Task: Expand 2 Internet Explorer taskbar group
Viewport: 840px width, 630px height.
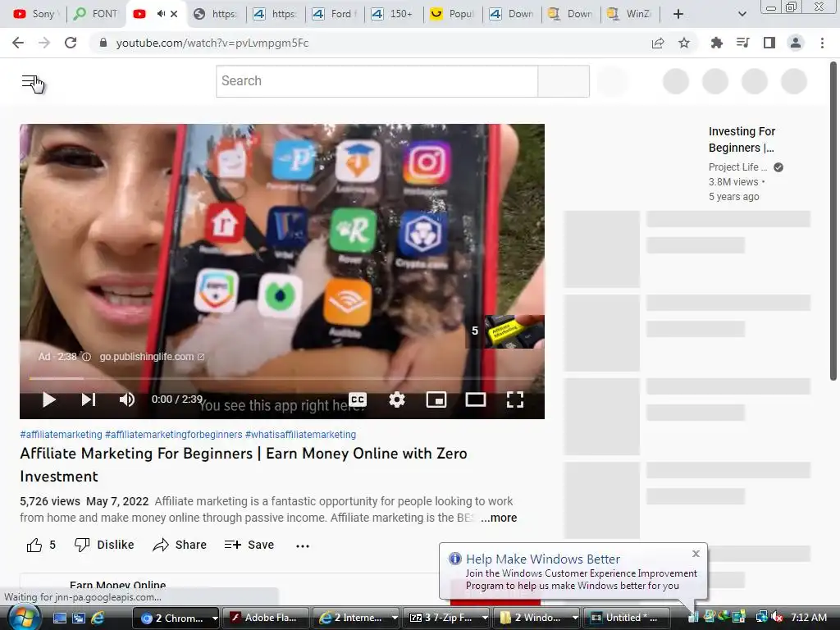Action: click(356, 618)
